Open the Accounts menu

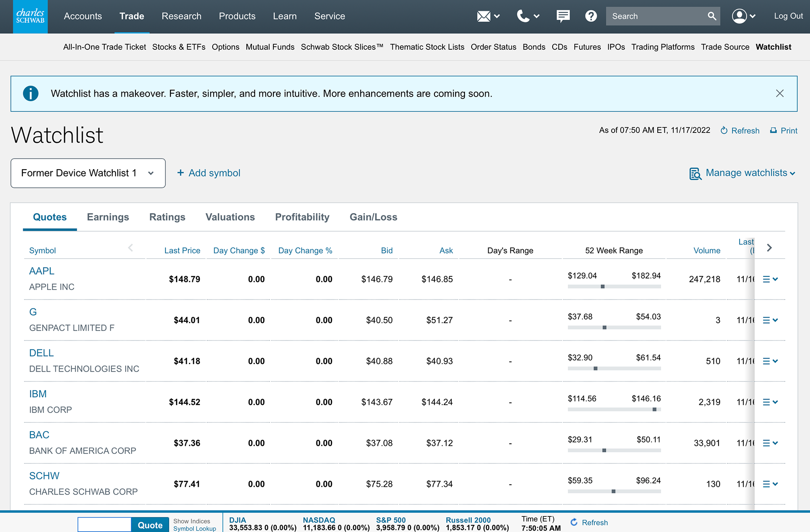coord(83,16)
